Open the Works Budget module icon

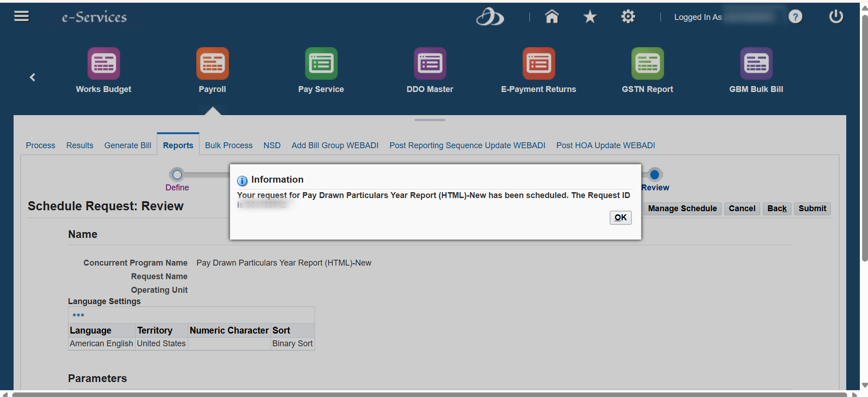pyautogui.click(x=104, y=63)
